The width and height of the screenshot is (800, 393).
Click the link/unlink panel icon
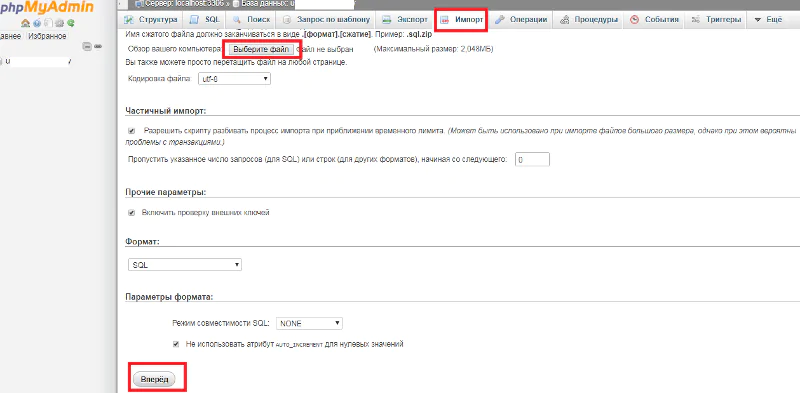pyautogui.click(x=97, y=46)
